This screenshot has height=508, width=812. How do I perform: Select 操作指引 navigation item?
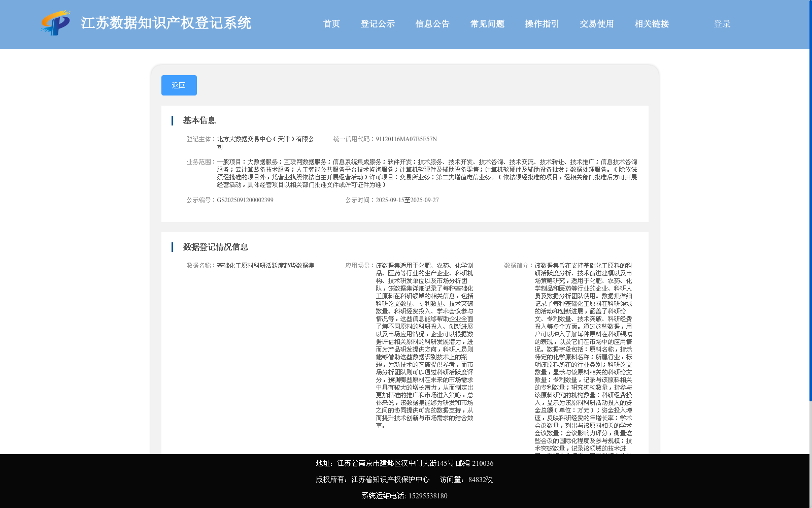click(x=542, y=24)
